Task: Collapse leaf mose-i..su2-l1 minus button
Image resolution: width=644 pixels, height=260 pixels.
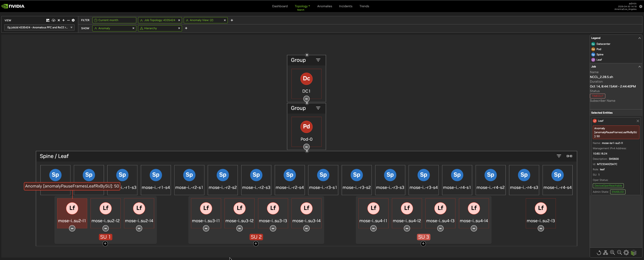Action: click(72, 228)
